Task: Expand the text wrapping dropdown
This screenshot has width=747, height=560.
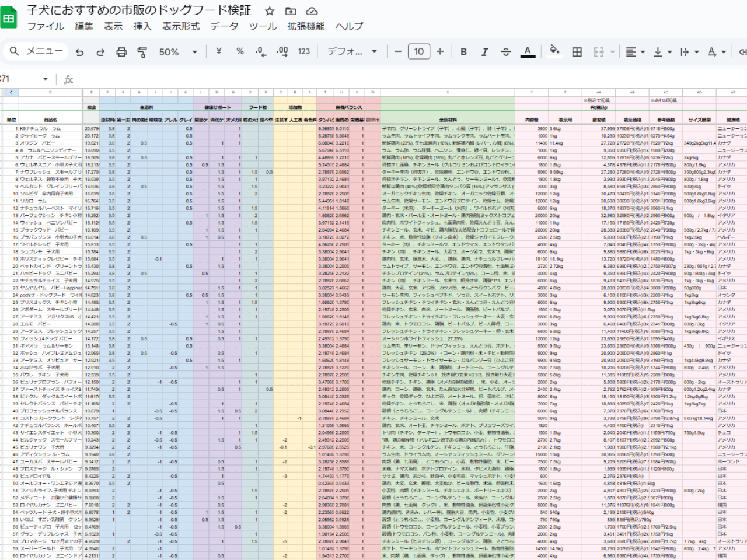Action: [x=696, y=52]
